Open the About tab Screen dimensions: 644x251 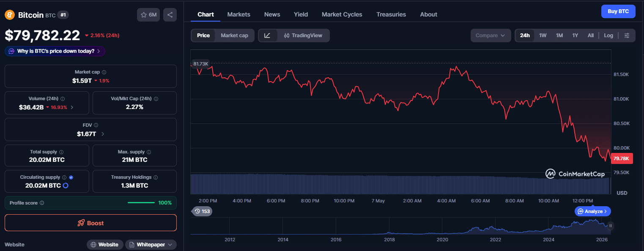pyautogui.click(x=429, y=14)
